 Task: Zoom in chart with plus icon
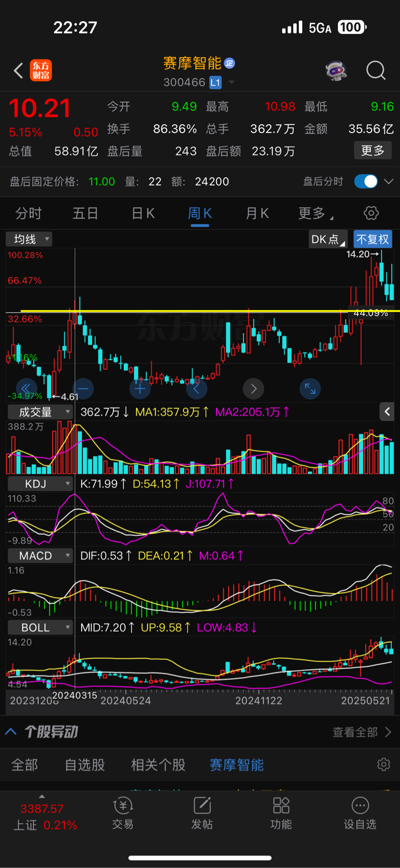coord(140,388)
